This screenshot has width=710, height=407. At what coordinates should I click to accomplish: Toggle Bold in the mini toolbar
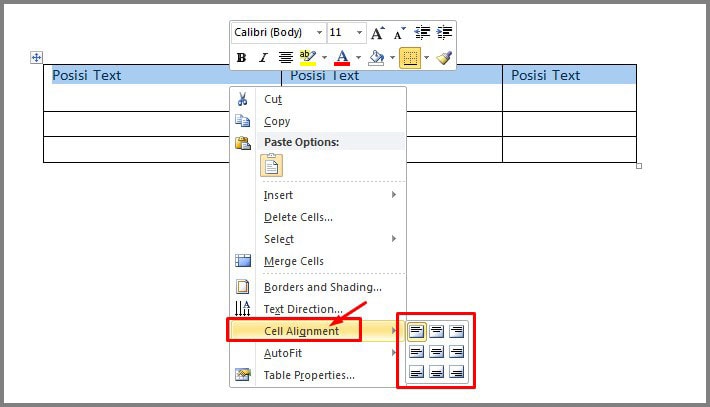[241, 58]
